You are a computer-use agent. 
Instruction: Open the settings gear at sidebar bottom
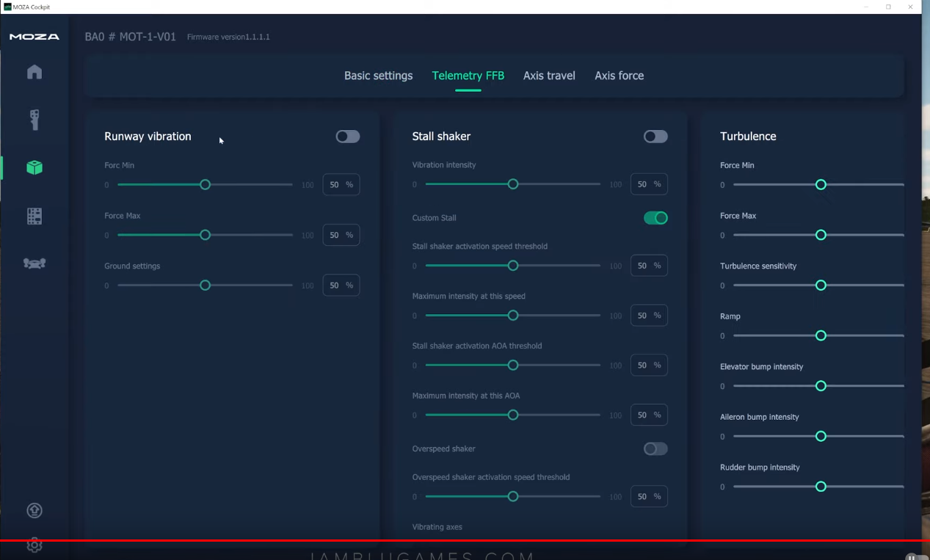[34, 545]
